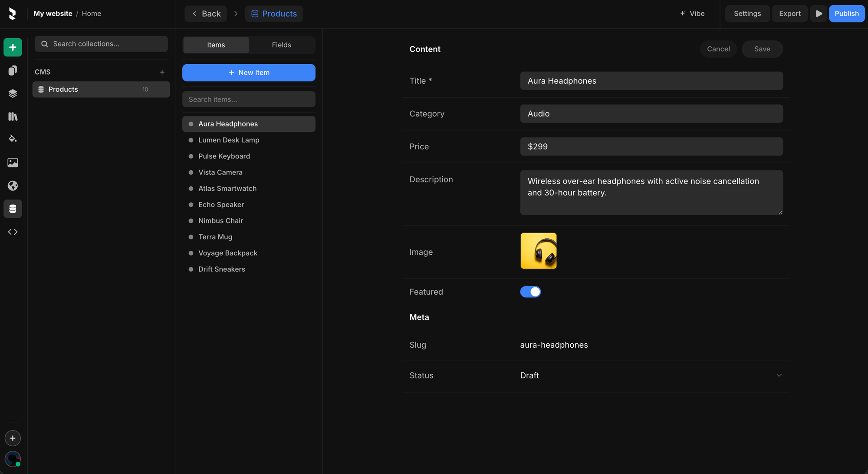Click Vista Camera status dot
The height and width of the screenshot is (474, 868).
tap(191, 172)
